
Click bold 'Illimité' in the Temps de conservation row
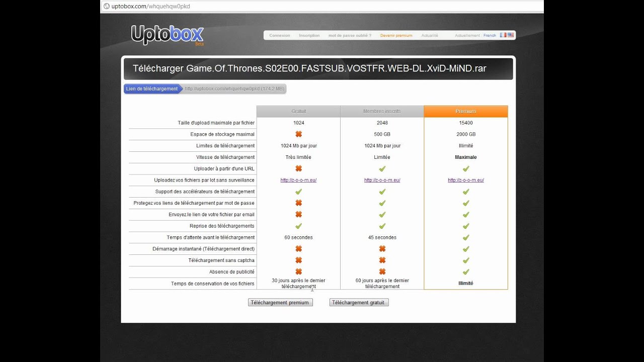pos(466,283)
